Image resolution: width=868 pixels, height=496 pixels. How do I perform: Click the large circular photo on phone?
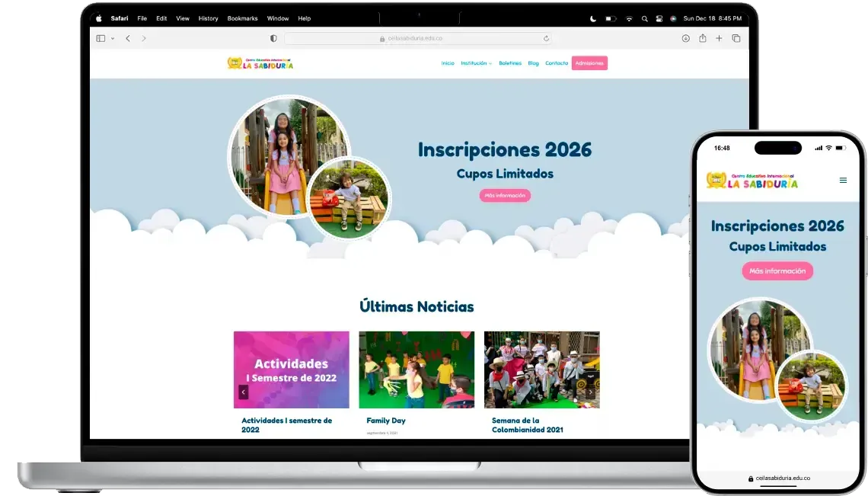[x=760, y=350]
